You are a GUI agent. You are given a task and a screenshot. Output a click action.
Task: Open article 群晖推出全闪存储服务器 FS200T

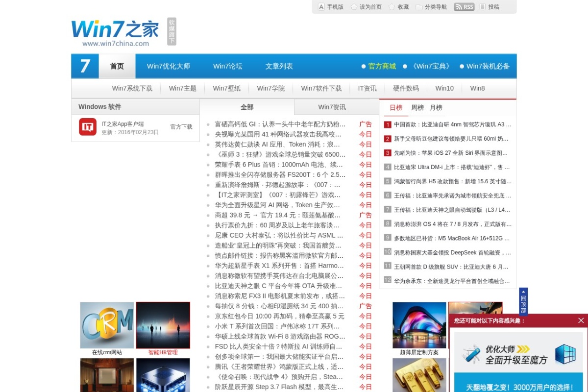click(280, 175)
